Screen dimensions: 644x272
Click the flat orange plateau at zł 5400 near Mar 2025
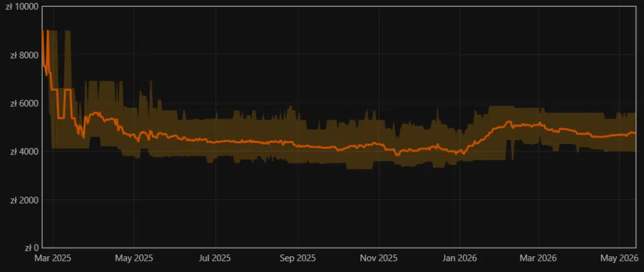tap(61, 118)
